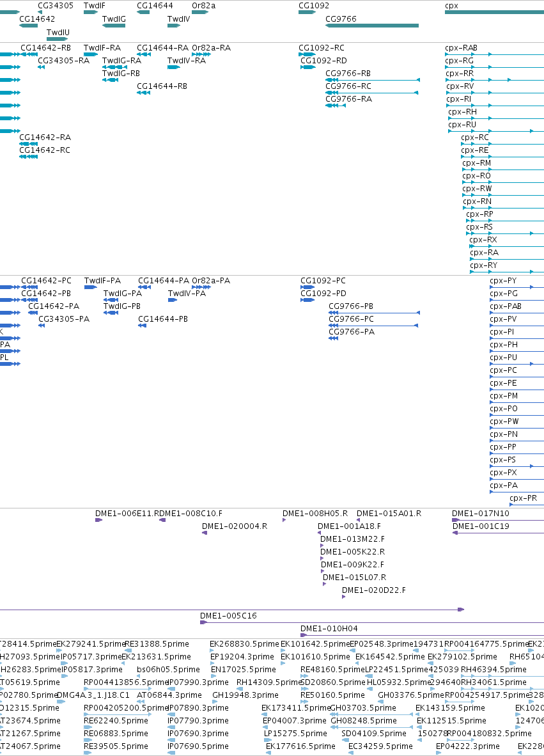Click DME1-017N10 label
This screenshot has width=544, height=756.
click(481, 514)
